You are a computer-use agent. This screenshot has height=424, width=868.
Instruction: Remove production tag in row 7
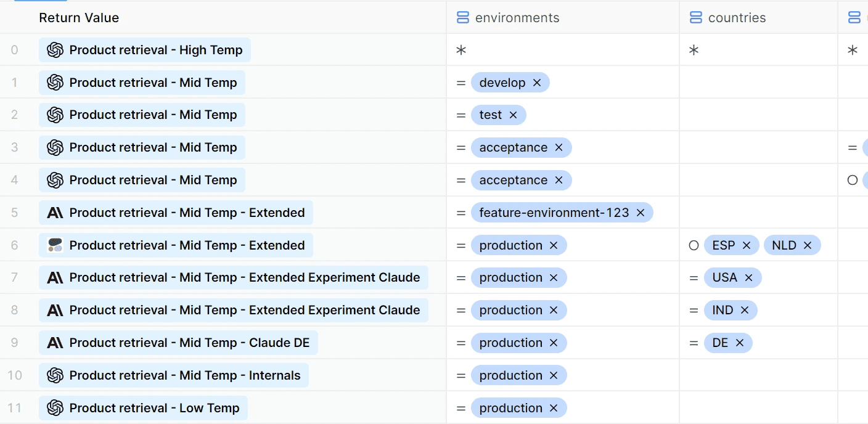click(x=554, y=278)
